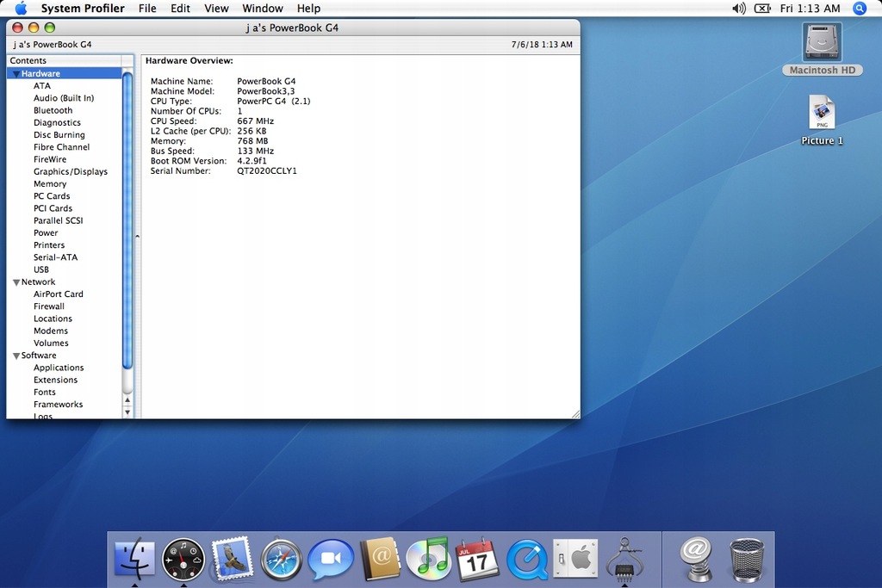Select AirPort Card under Network
The height and width of the screenshot is (588, 882).
tap(58, 294)
